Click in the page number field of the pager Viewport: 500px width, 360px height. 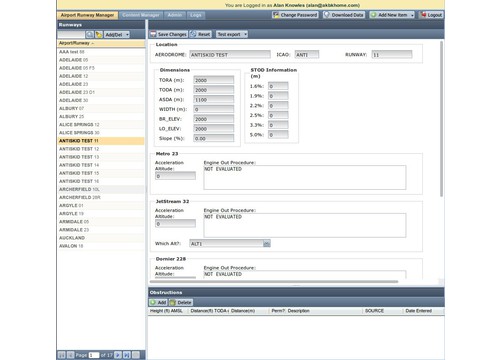tap(94, 355)
